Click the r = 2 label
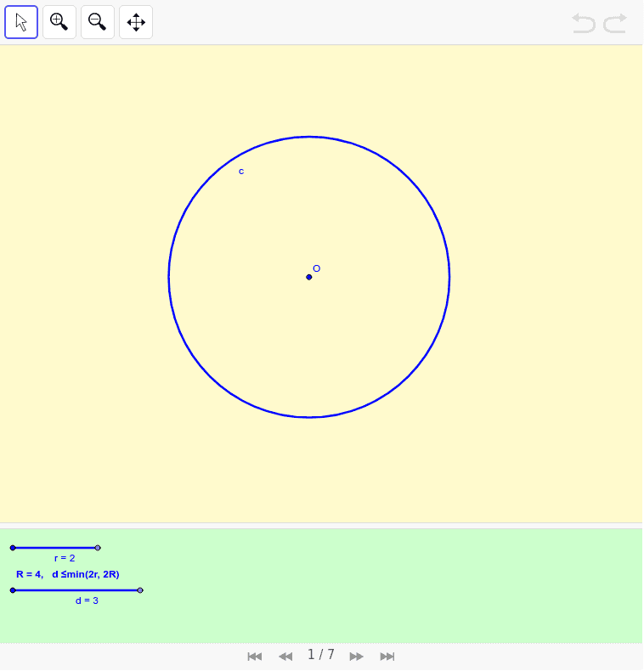This screenshot has width=644, height=671. [x=65, y=558]
